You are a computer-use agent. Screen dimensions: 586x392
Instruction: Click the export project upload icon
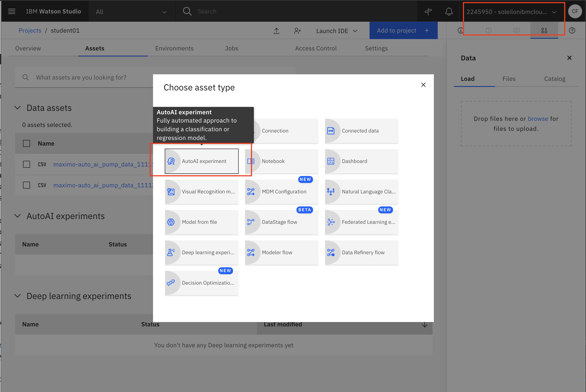click(276, 31)
